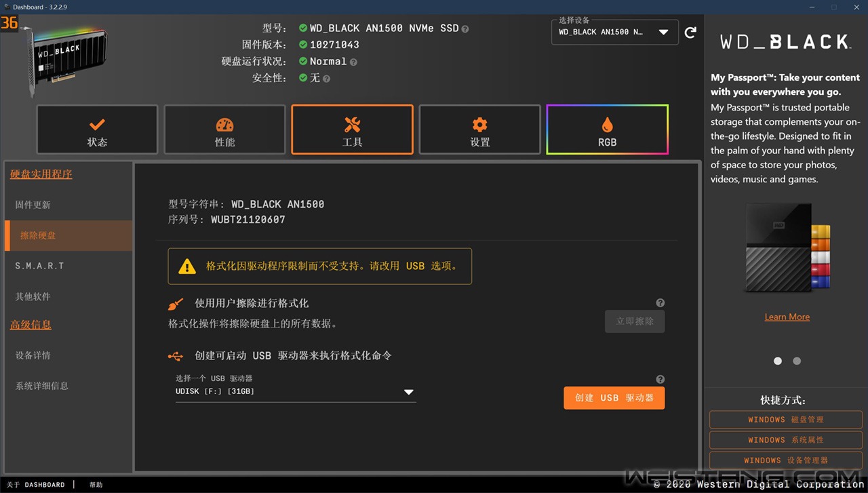Click the 立即擦除 button
Image resolution: width=868 pixels, height=493 pixels.
click(635, 321)
